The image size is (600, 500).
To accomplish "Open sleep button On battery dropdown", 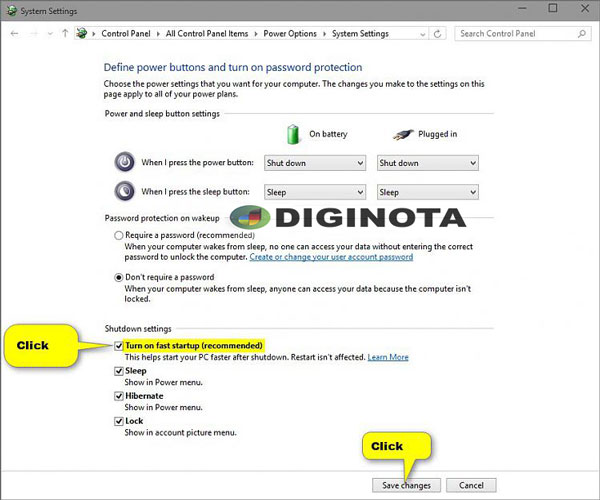I will coord(315,192).
